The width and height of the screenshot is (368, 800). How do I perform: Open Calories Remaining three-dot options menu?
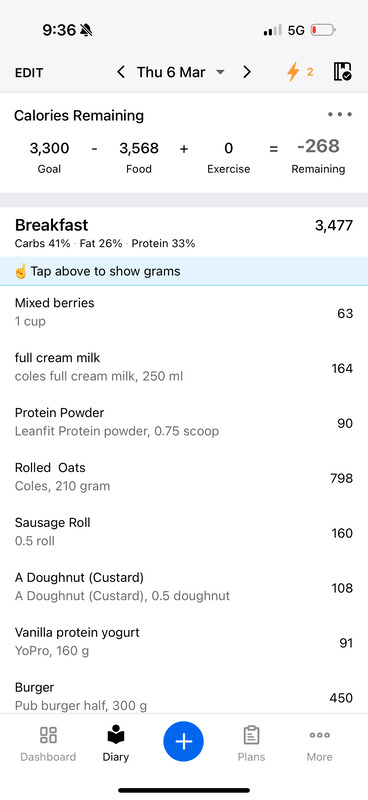(x=340, y=114)
